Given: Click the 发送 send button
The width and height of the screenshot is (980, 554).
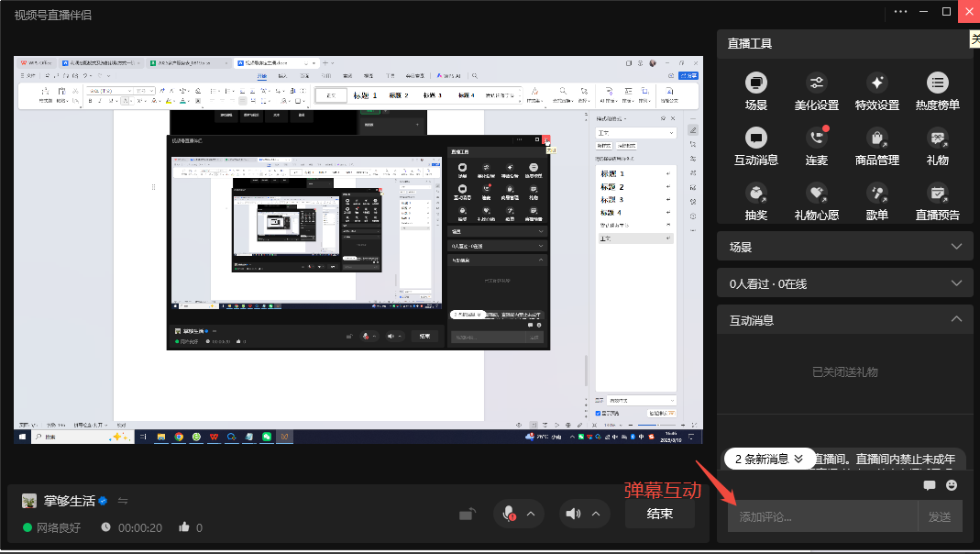Looking at the screenshot, I should pos(940,516).
